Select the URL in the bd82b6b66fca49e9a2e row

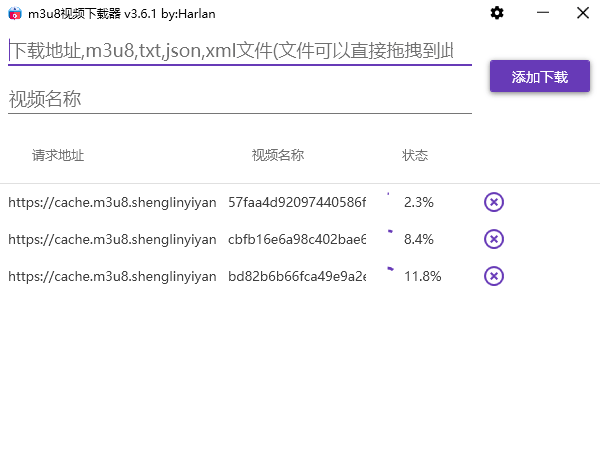pyautogui.click(x=112, y=276)
